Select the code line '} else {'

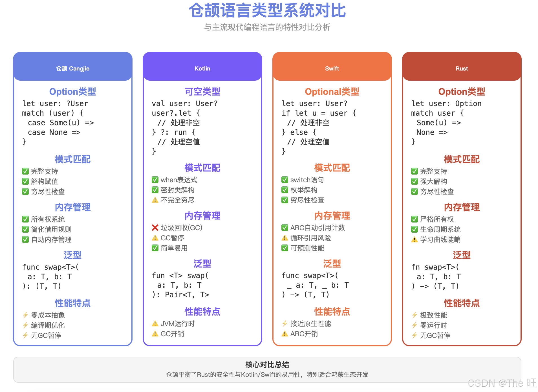pyautogui.click(x=299, y=132)
